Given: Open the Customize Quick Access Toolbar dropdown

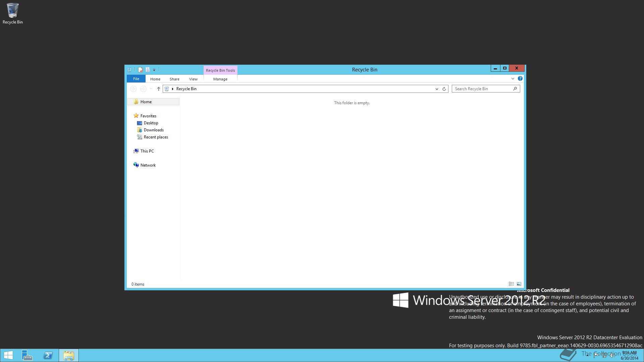Looking at the screenshot, I should [x=154, y=70].
